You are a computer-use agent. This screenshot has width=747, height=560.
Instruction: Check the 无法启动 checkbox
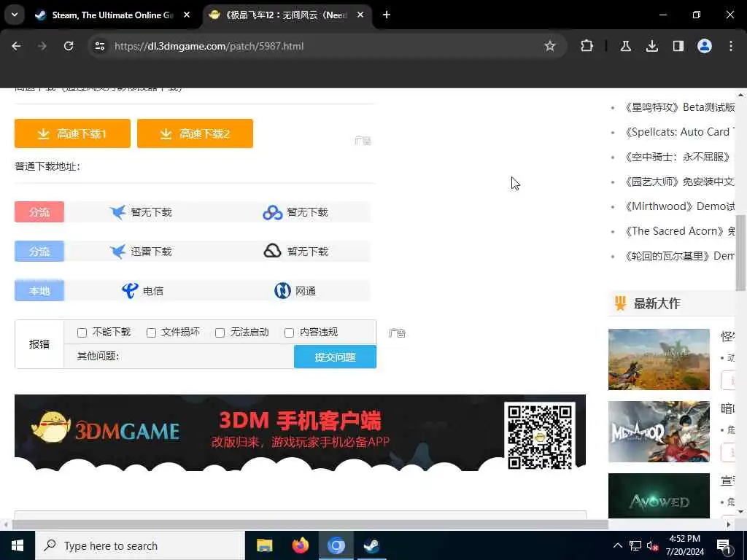coord(220,332)
